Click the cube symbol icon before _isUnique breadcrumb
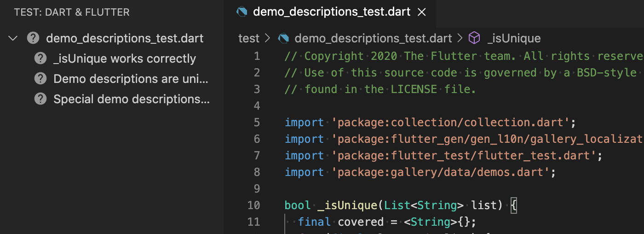 coord(474,38)
